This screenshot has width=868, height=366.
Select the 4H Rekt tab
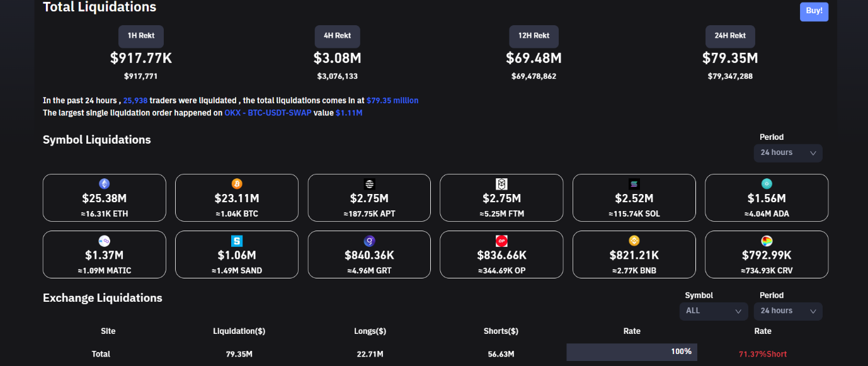pyautogui.click(x=338, y=37)
